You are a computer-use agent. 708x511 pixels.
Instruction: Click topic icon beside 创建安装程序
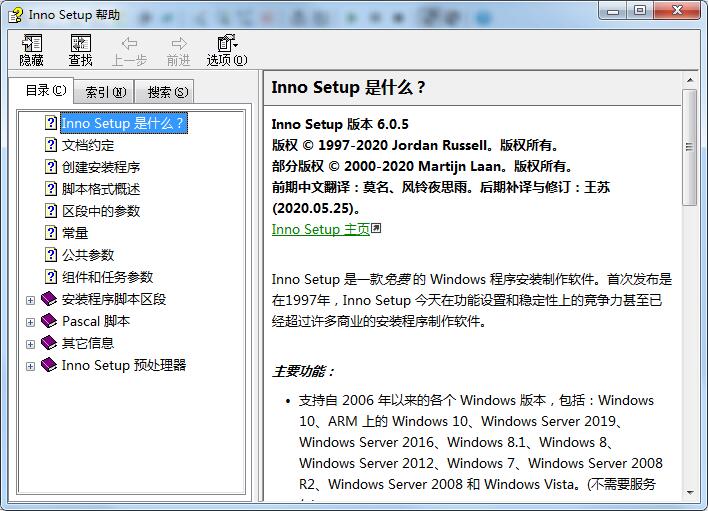[x=51, y=167]
